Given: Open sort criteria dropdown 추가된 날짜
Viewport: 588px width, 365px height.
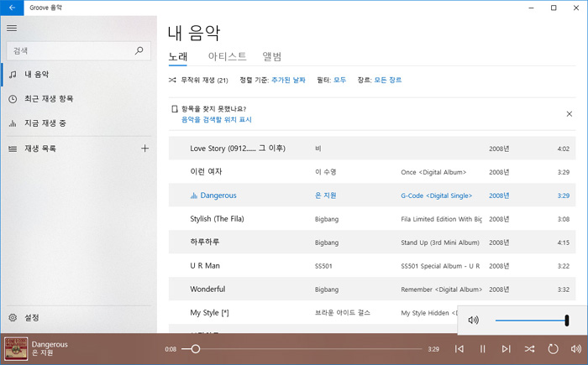Looking at the screenshot, I should click(x=288, y=81).
